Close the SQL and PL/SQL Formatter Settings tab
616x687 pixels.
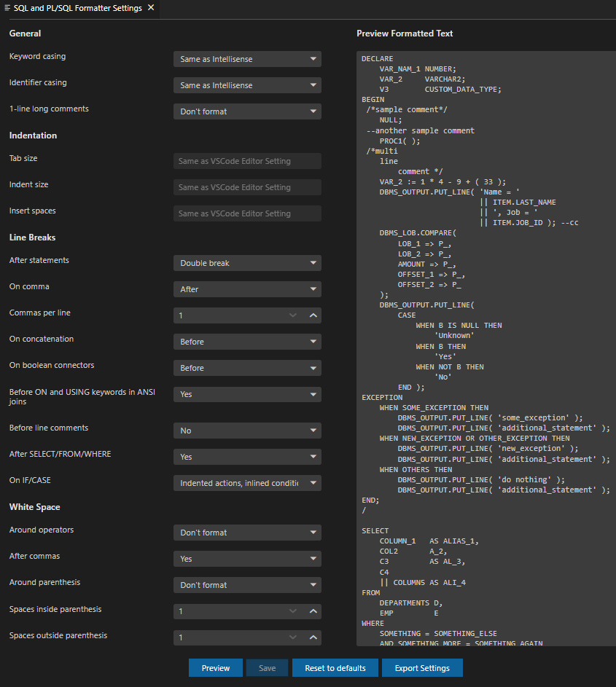(x=151, y=7)
